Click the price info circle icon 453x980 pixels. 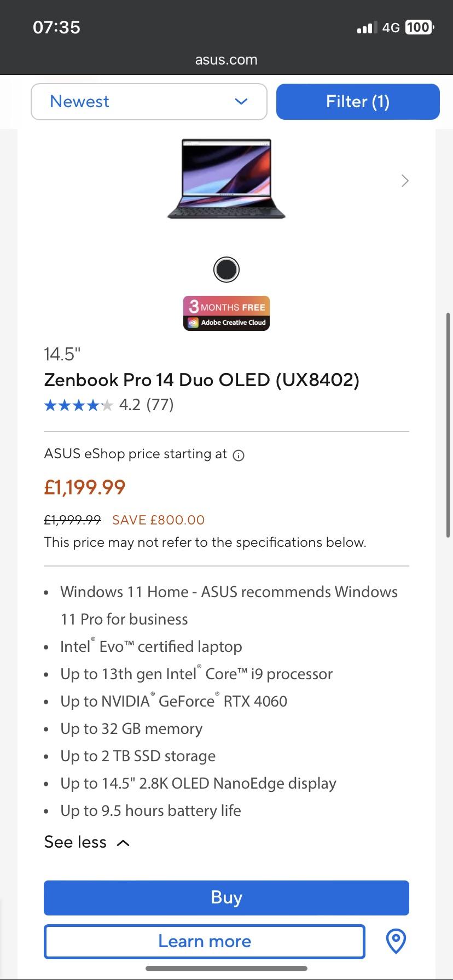tap(239, 455)
